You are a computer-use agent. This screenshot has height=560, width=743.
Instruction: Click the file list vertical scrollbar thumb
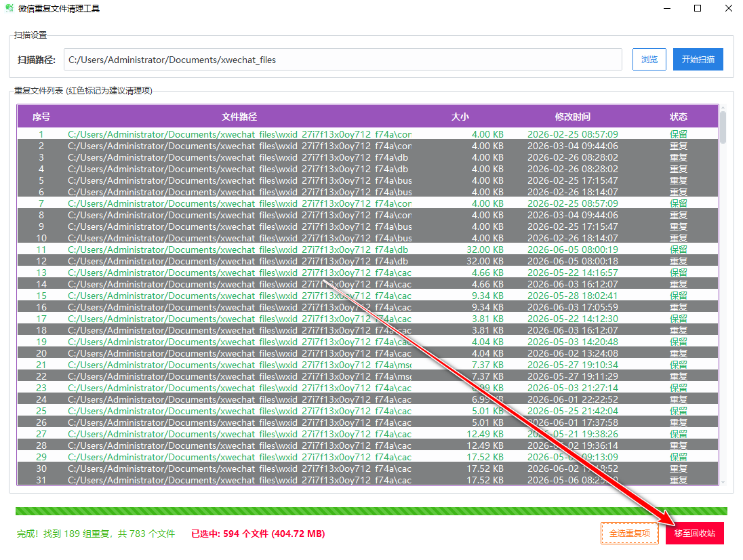723,127
